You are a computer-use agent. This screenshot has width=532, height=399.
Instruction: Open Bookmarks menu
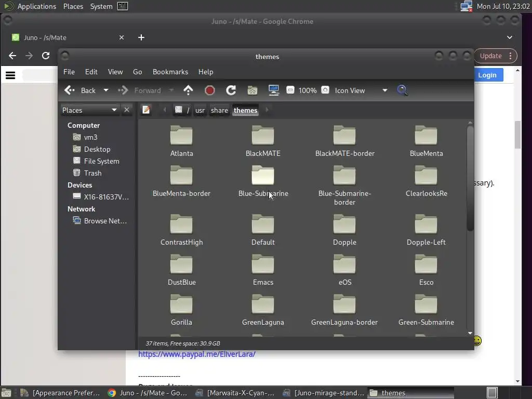(170, 72)
